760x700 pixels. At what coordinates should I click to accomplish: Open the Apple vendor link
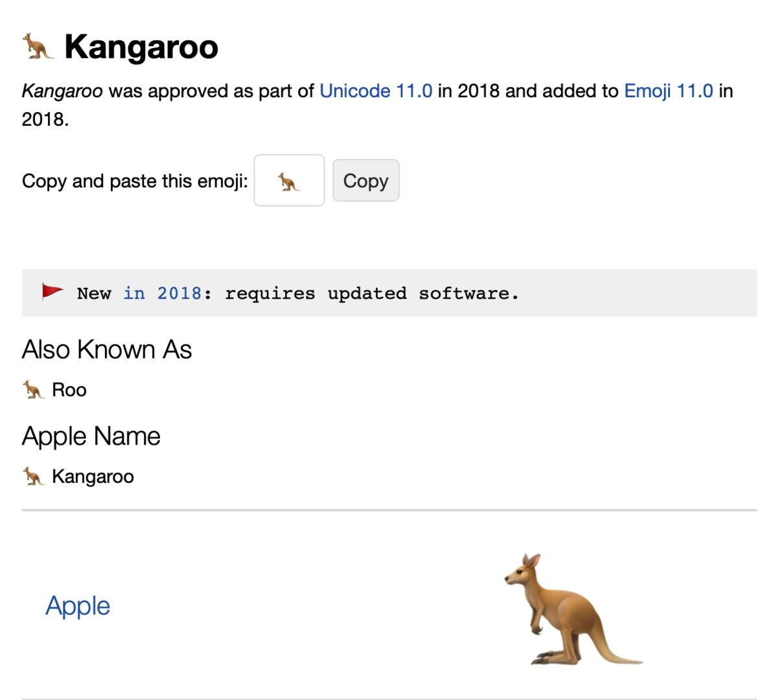point(78,606)
